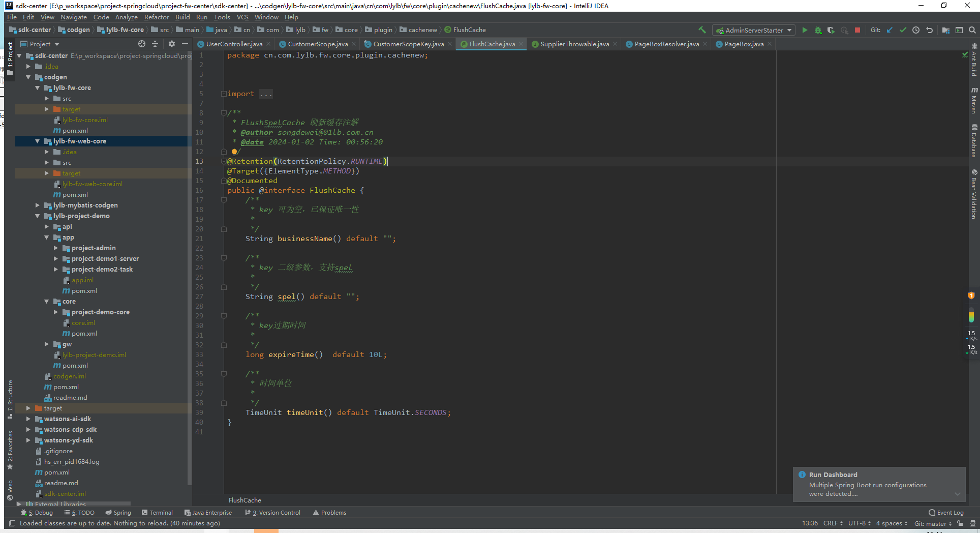Viewport: 980px width, 533px height.
Task: Expand the project-admin folder
Action: click(56, 248)
